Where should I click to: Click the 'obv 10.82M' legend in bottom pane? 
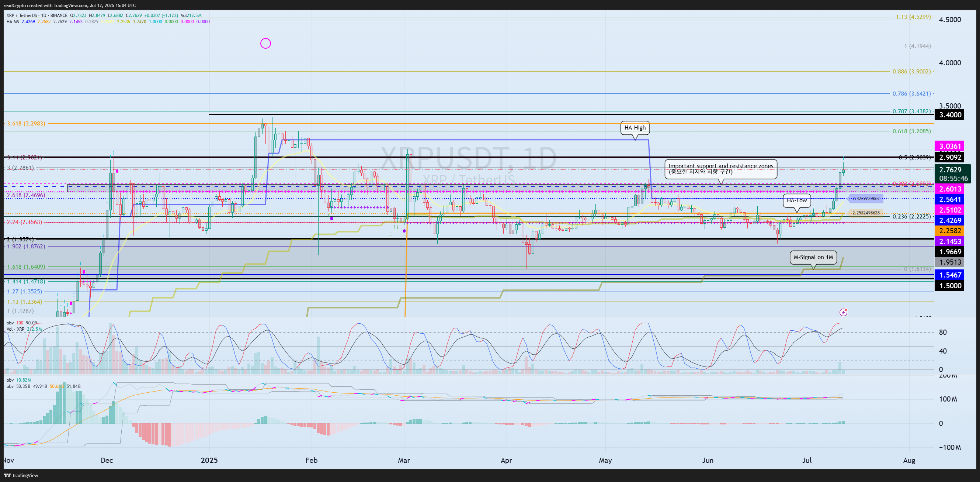(x=19, y=380)
